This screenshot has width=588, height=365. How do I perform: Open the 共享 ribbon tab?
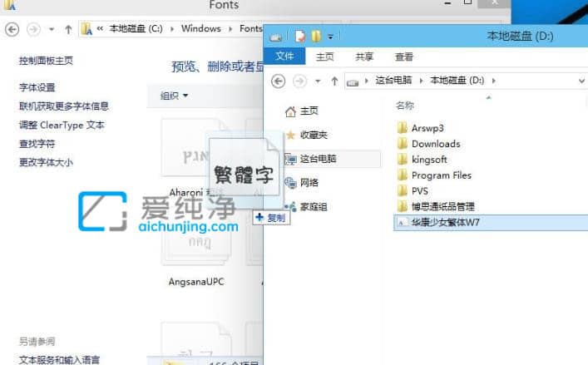(x=364, y=57)
